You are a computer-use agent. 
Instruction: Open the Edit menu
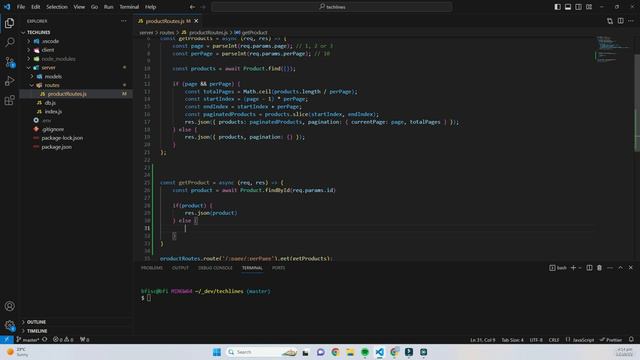[x=36, y=7]
